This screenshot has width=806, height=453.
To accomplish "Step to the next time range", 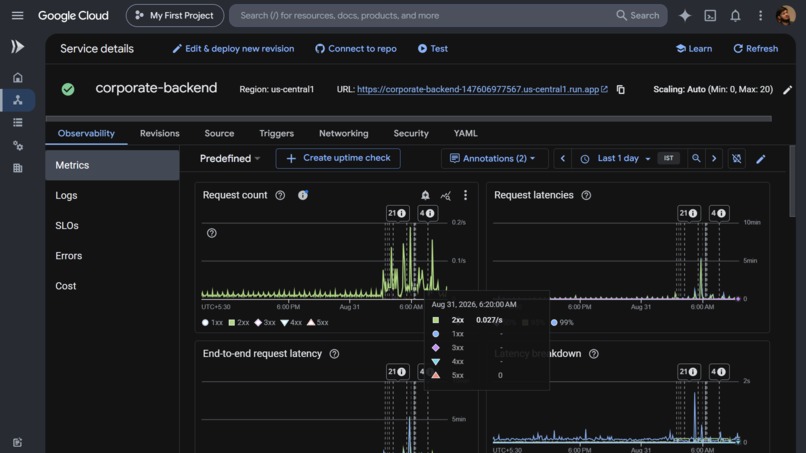I will pos(714,158).
